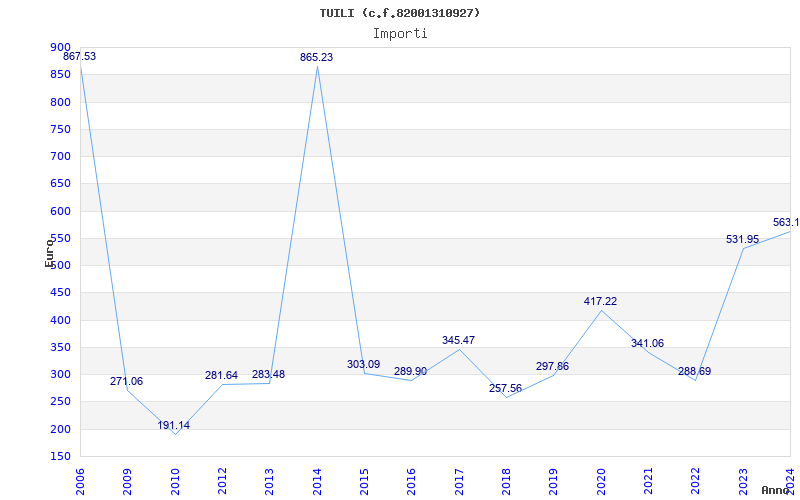Click the 2014 x-axis year tick
Screen dimensions: 800x500
pyautogui.click(x=317, y=481)
